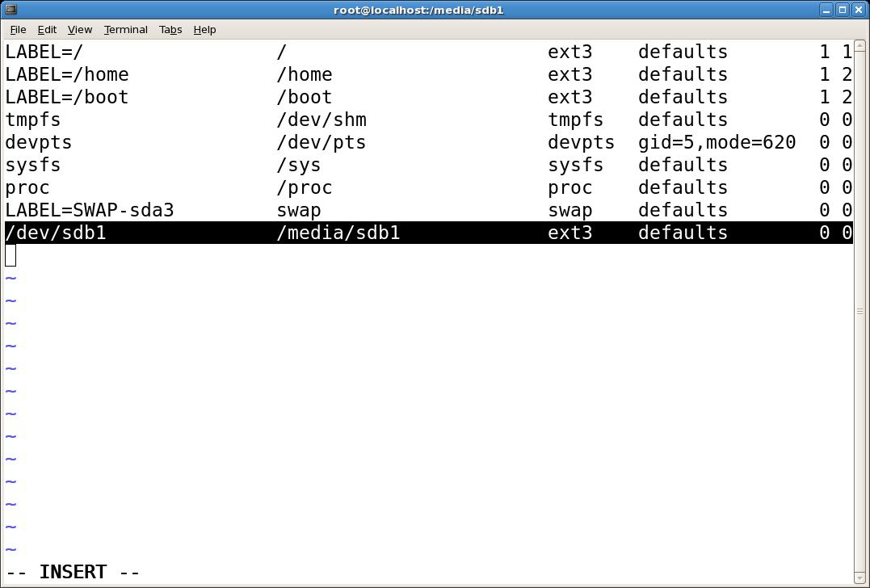Open the Terminal menu
870x588 pixels.
click(x=125, y=29)
